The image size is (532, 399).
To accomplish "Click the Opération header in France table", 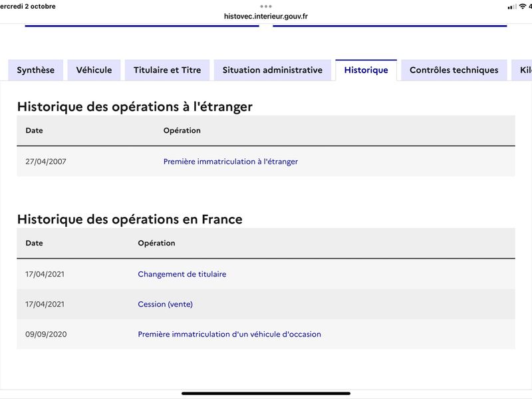I will click(x=156, y=243).
